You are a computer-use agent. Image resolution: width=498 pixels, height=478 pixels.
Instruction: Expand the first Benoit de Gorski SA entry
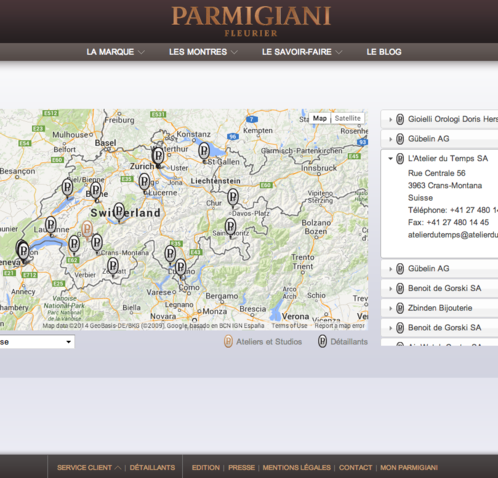[x=390, y=288]
